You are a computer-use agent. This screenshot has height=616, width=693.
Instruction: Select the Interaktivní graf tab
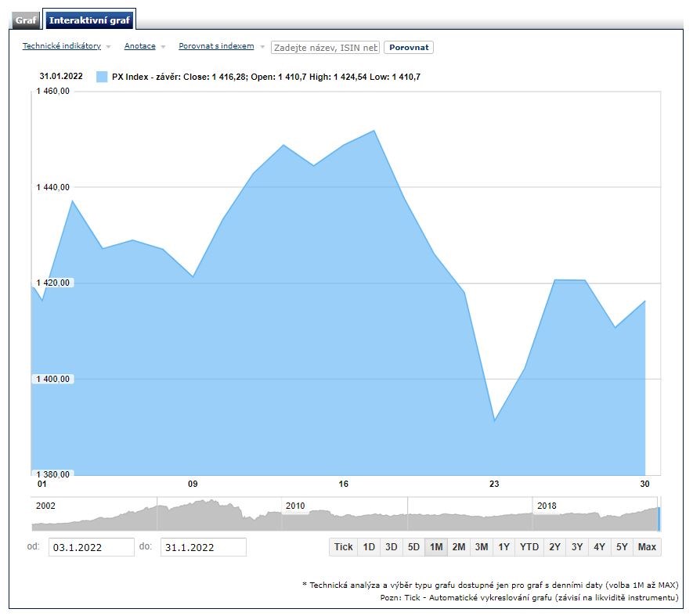tap(89, 20)
